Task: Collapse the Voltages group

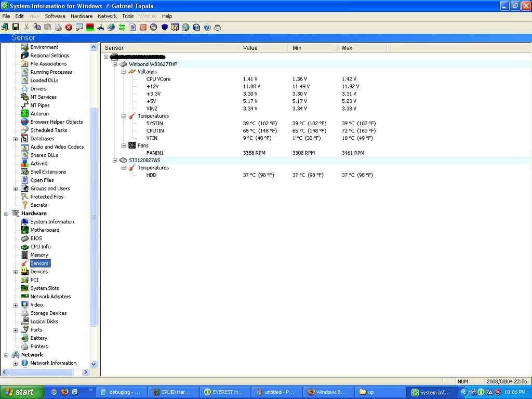Action: pyautogui.click(x=124, y=72)
